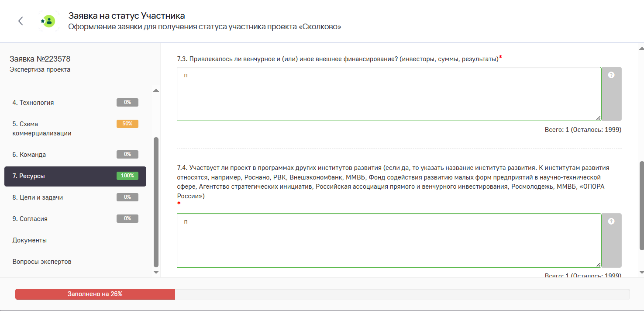This screenshot has height=311, width=644.
Task: Click main page scroll up arrow
Action: pyautogui.click(x=641, y=48)
